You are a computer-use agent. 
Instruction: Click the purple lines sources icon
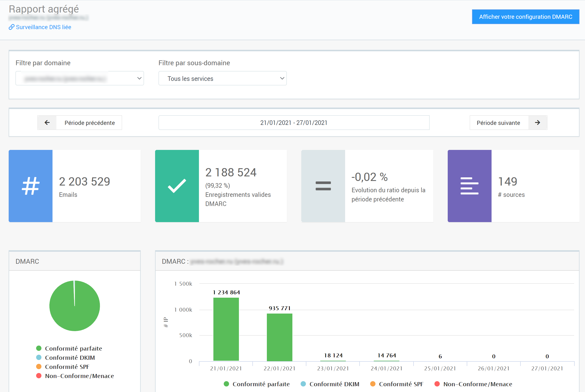click(469, 186)
